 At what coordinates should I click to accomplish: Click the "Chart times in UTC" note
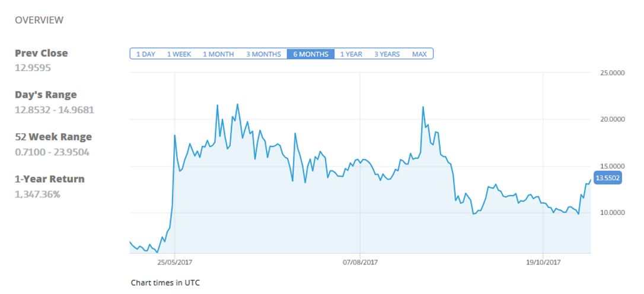[x=165, y=283]
